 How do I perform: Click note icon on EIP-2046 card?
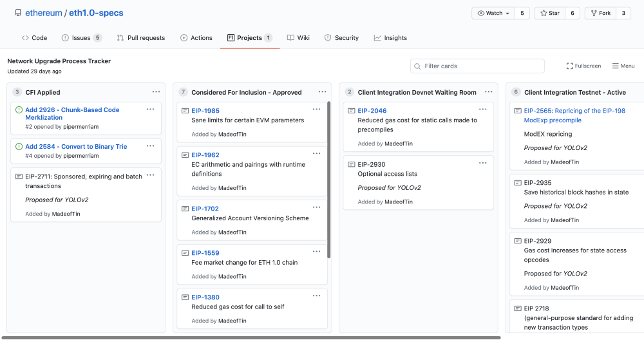[x=352, y=111]
